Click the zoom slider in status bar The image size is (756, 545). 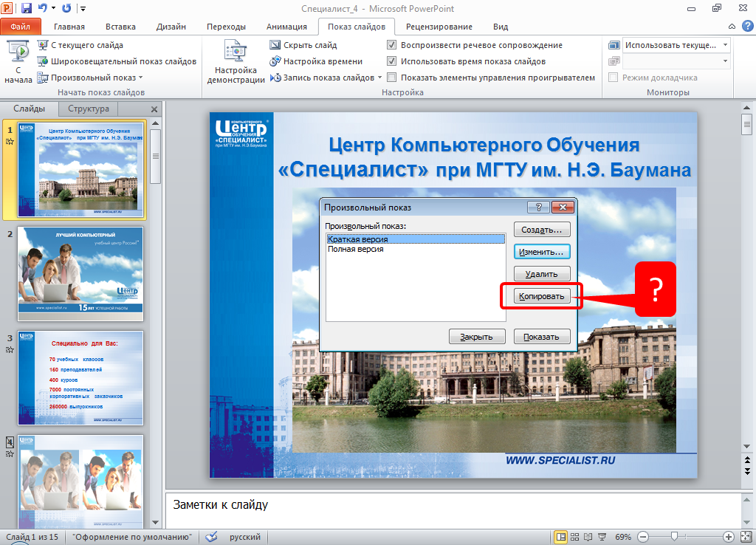(x=674, y=537)
